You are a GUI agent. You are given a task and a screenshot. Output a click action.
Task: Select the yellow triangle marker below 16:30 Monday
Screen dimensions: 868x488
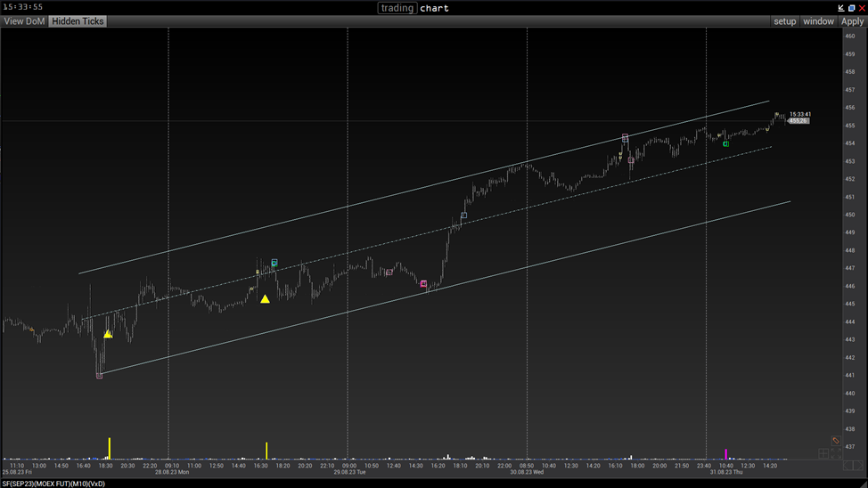point(266,299)
